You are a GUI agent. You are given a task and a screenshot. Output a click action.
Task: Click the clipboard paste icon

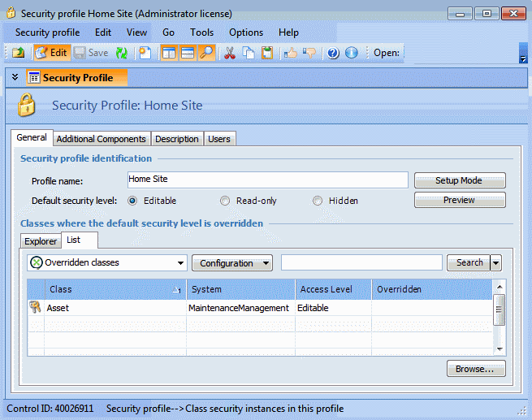[x=266, y=53]
